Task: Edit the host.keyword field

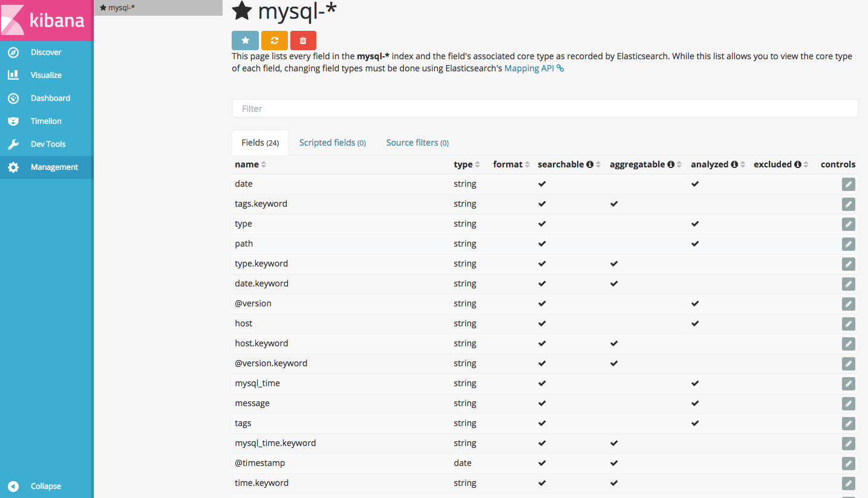Action: tap(849, 344)
